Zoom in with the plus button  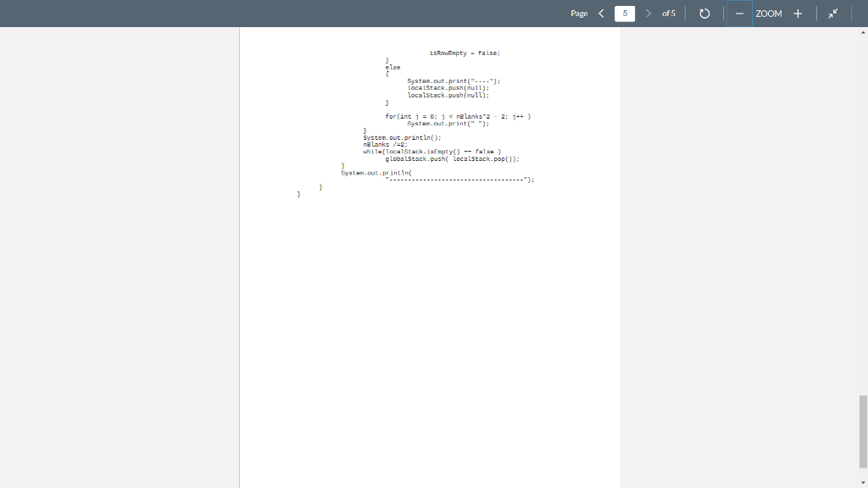(x=798, y=14)
